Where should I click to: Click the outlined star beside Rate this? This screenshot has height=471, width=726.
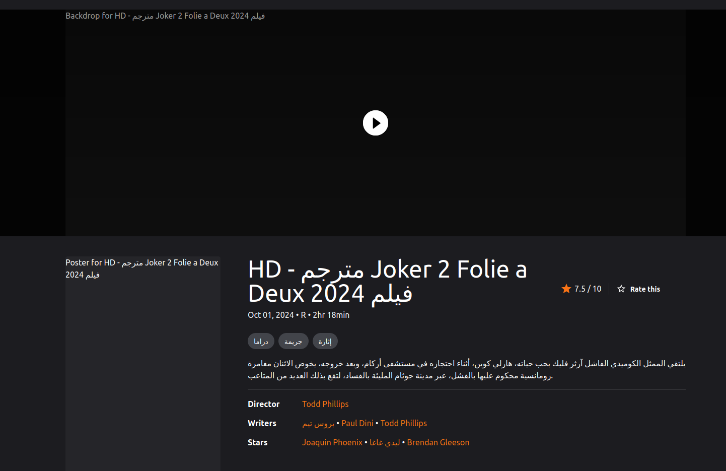point(621,289)
